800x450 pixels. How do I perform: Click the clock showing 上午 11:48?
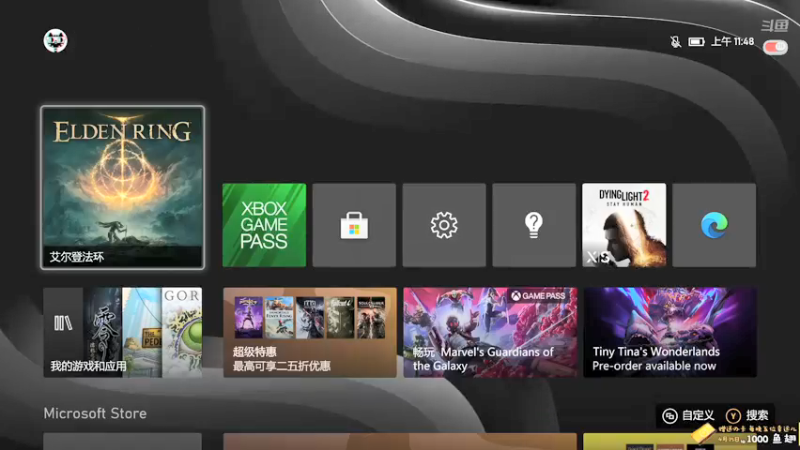[x=732, y=41]
